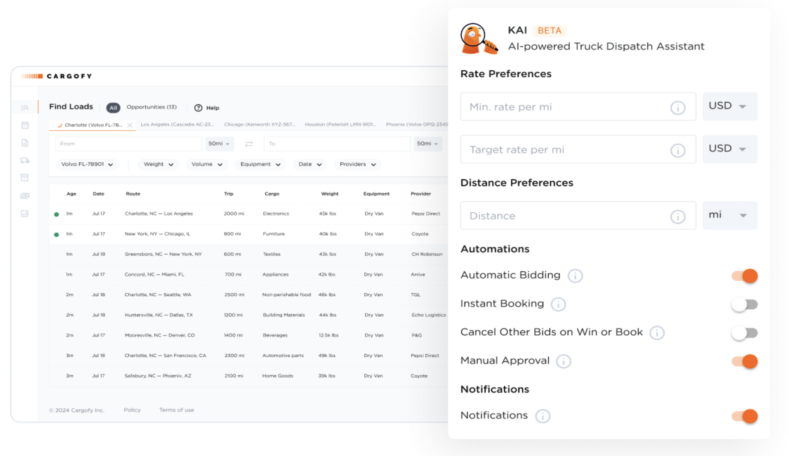The image size is (789, 456).
Task: Click info icon beside Manual Approval
Action: tap(563, 361)
